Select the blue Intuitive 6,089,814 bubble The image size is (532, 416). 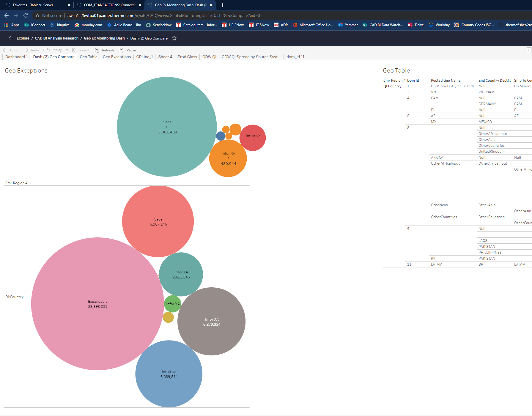click(x=169, y=374)
